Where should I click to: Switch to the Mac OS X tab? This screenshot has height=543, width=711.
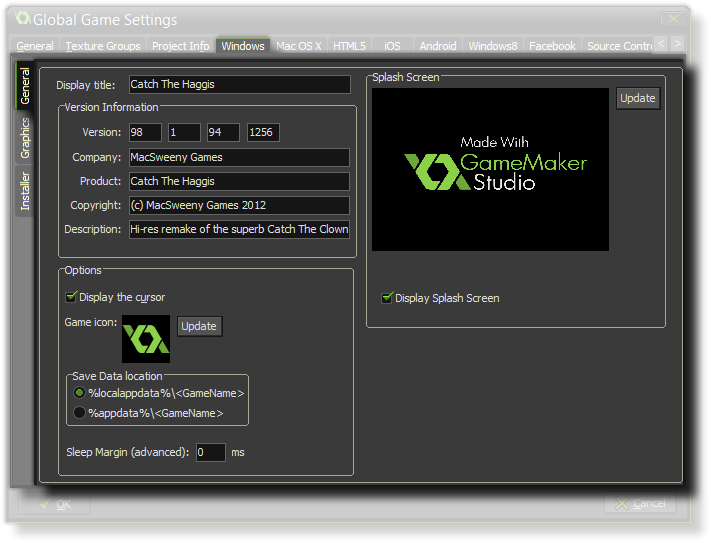pos(299,46)
